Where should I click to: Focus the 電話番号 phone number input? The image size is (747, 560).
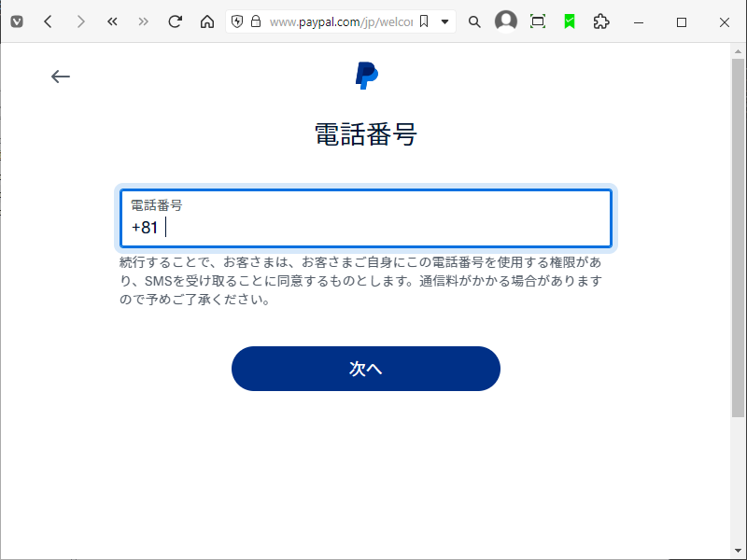point(366,218)
